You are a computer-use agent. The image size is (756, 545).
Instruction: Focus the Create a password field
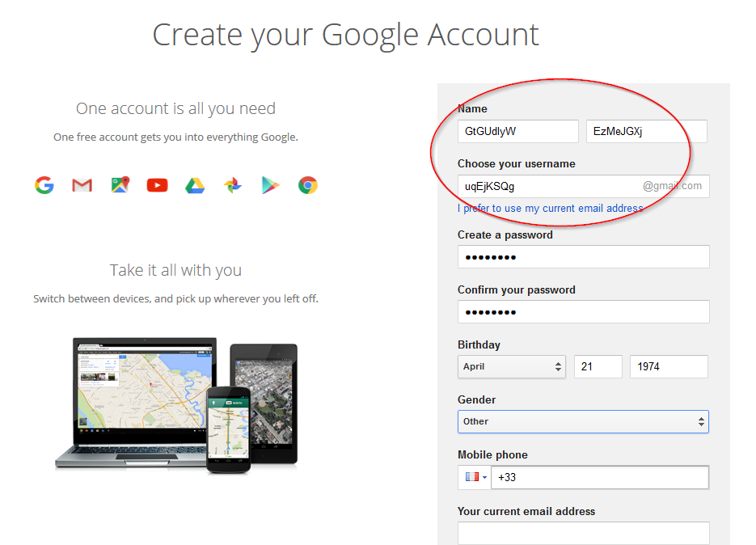584,256
